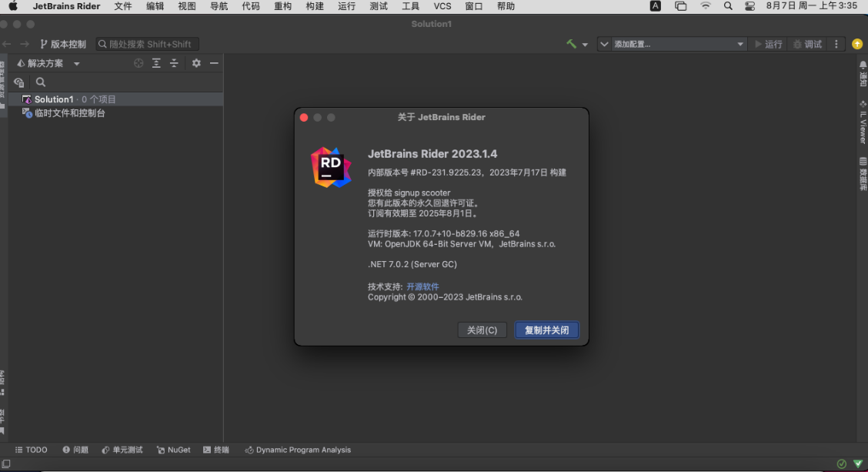Click the 开源软件 link

pyautogui.click(x=422, y=286)
